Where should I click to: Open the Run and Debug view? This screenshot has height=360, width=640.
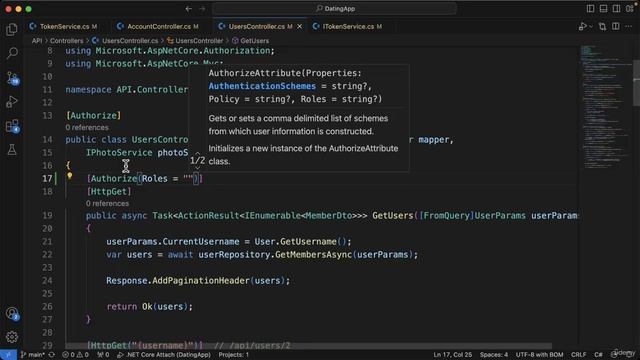12,102
